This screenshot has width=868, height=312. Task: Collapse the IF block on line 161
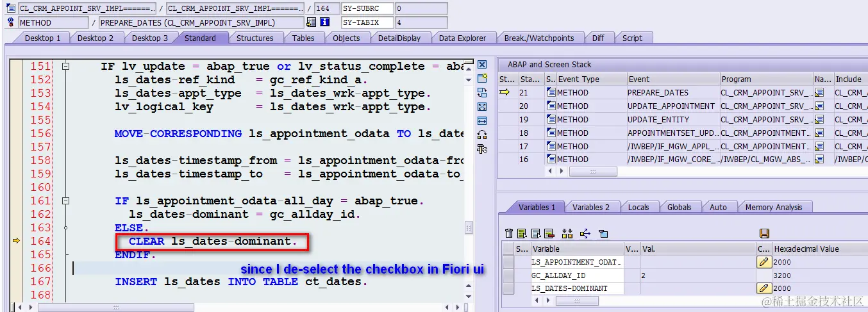pos(65,201)
